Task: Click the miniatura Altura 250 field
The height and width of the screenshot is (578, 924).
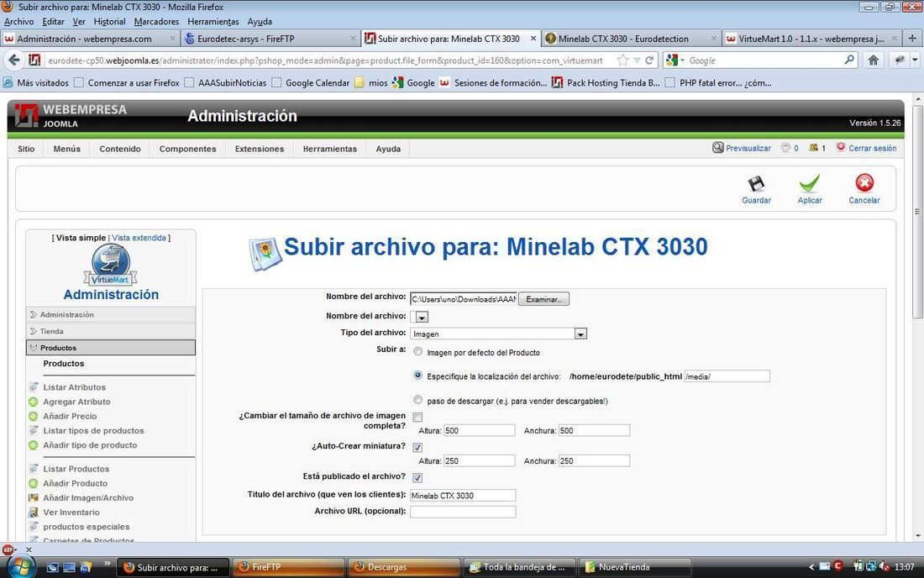Action: (x=479, y=460)
